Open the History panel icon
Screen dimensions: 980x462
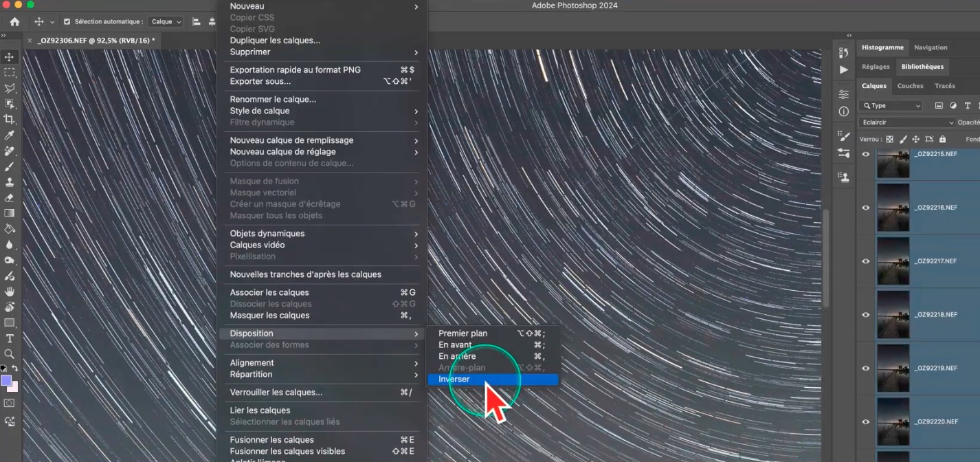[x=844, y=54]
